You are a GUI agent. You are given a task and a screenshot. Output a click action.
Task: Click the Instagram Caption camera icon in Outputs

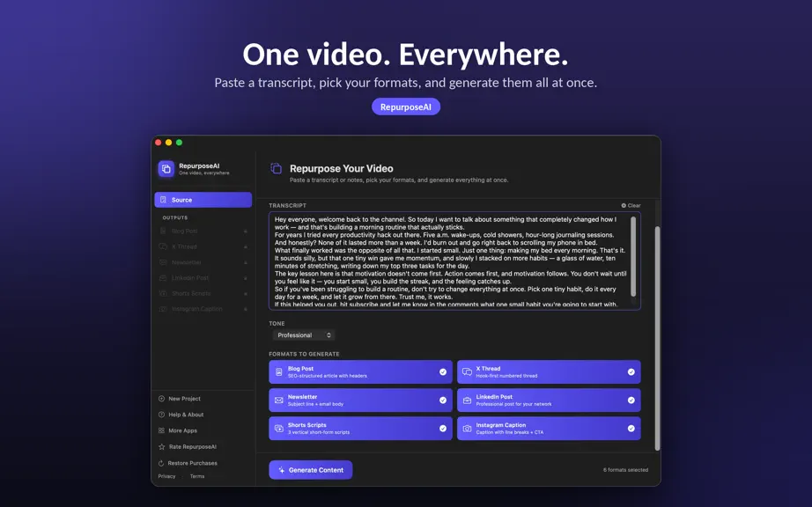click(163, 309)
